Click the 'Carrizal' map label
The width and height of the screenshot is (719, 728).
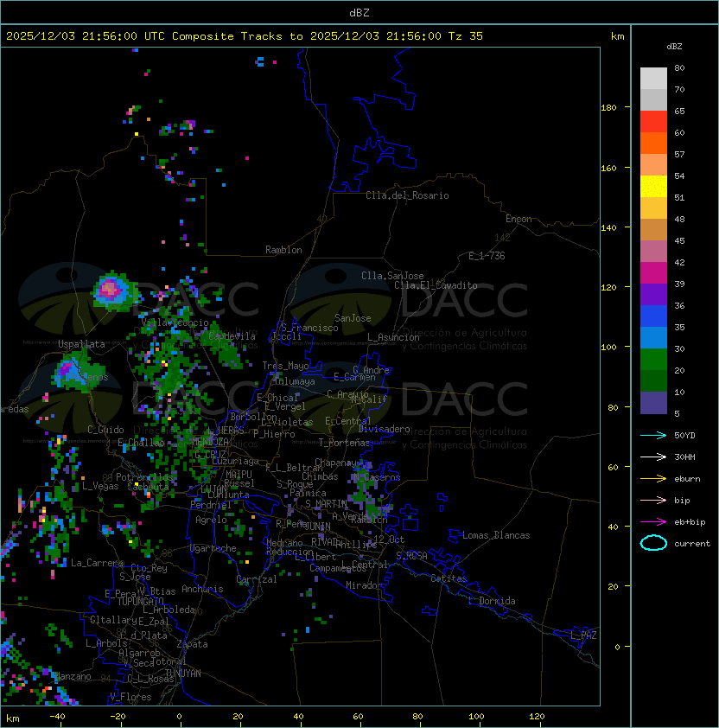pos(256,579)
